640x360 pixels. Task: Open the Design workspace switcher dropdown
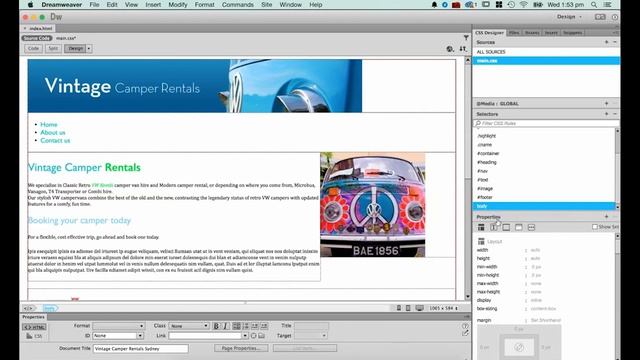point(569,17)
